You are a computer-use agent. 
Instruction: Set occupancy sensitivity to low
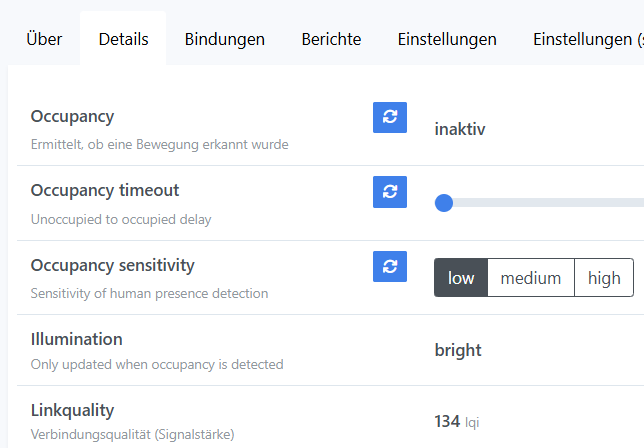tap(461, 278)
